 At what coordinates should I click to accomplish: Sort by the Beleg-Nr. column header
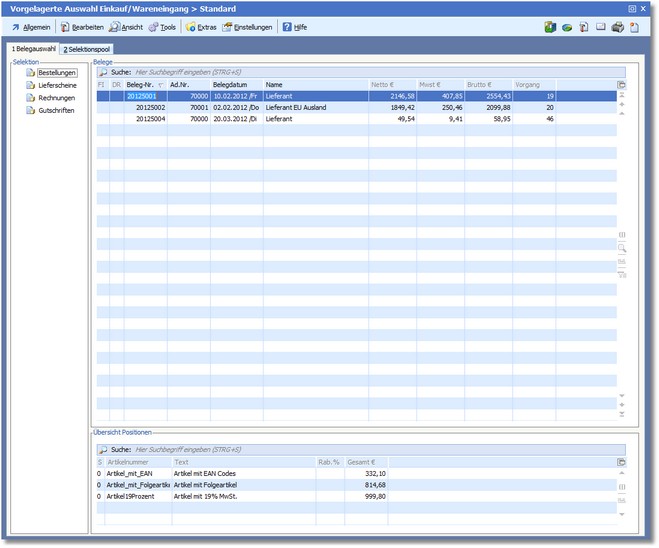pos(140,85)
